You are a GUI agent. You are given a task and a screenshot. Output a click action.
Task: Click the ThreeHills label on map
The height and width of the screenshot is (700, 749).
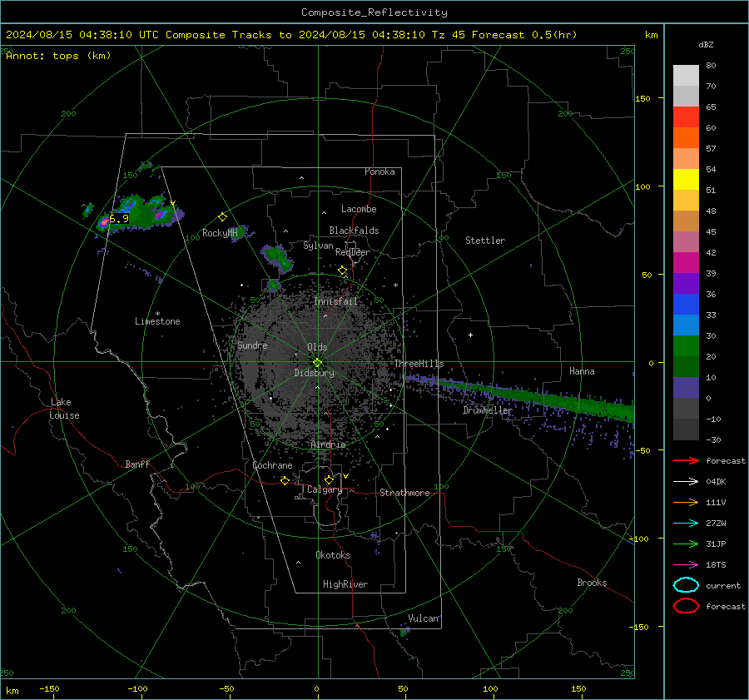419,364
